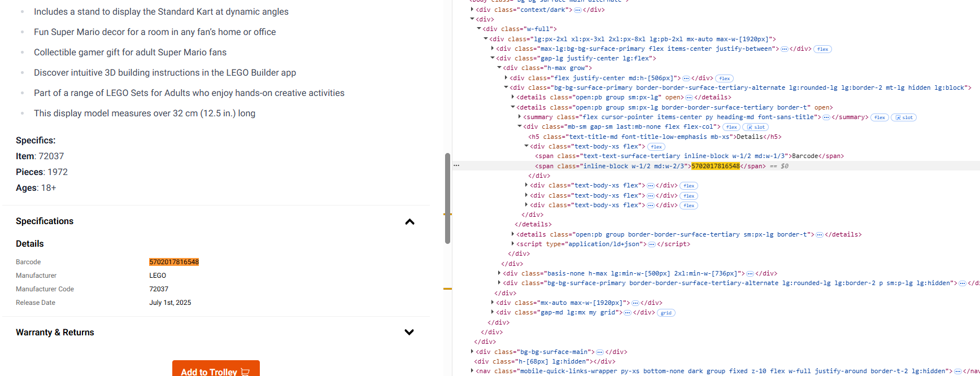Toggle flex badge on expanded text-body-xs div
The image size is (980, 376).
tap(656, 147)
